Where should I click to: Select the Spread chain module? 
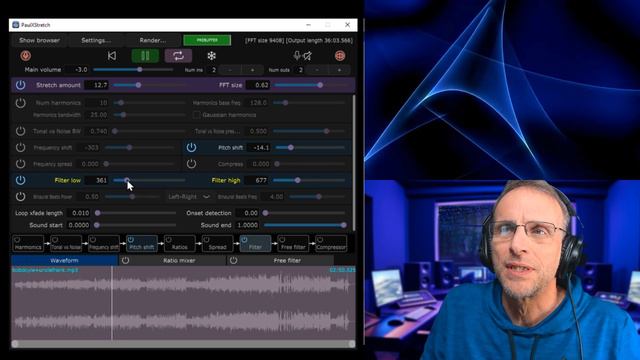coord(218,243)
